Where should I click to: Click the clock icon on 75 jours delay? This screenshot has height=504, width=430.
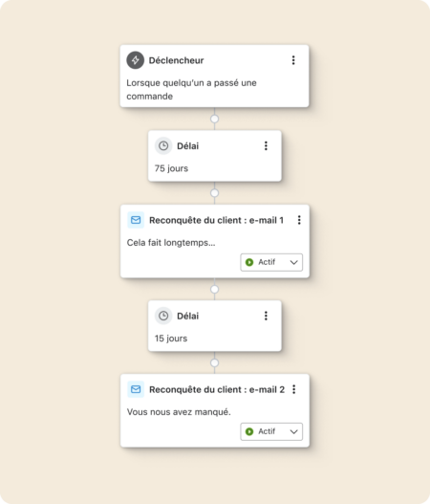pos(163,146)
